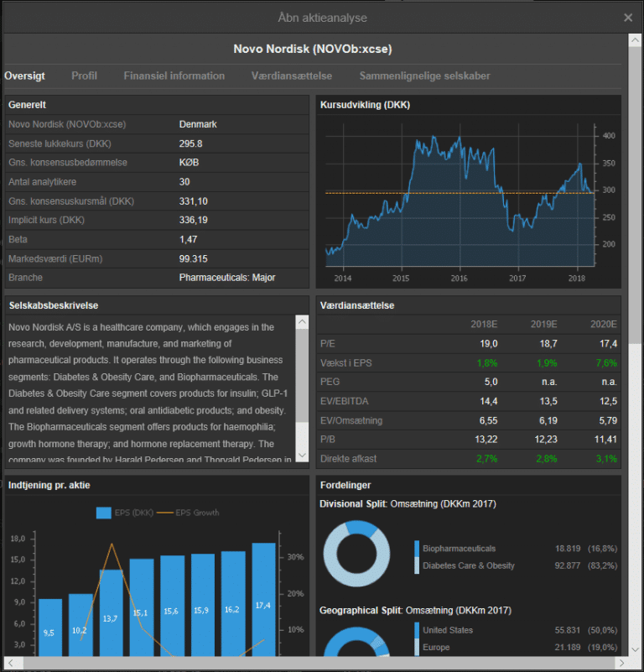Click the 13,7 EPS bar
The image size is (644, 672).
click(x=111, y=612)
